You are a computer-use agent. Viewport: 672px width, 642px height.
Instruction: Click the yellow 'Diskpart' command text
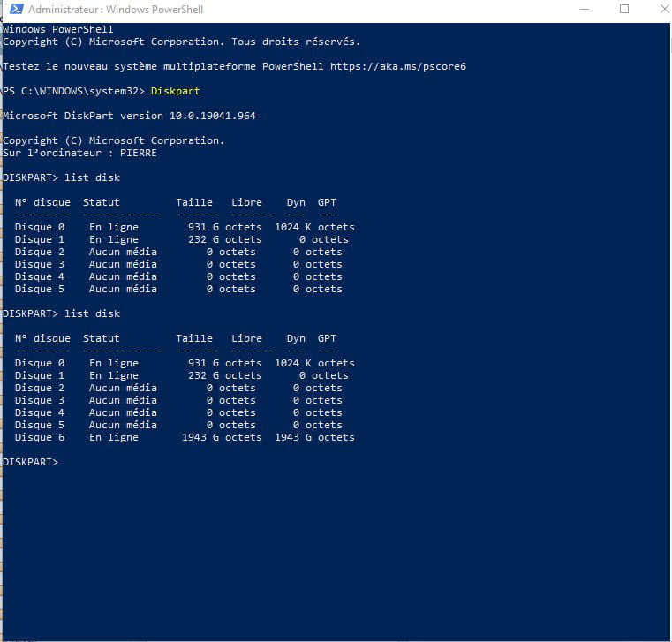175,91
